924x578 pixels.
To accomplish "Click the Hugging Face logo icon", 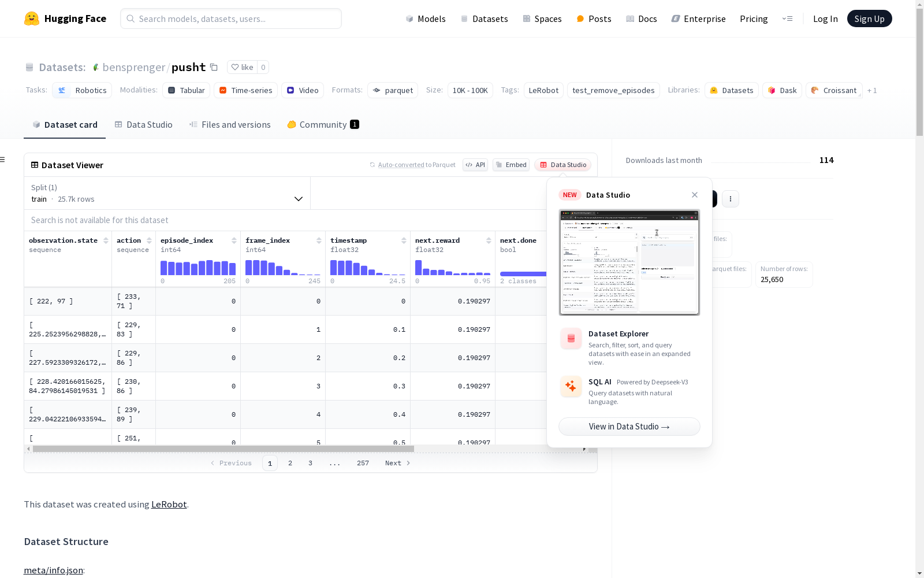I will tap(32, 18).
